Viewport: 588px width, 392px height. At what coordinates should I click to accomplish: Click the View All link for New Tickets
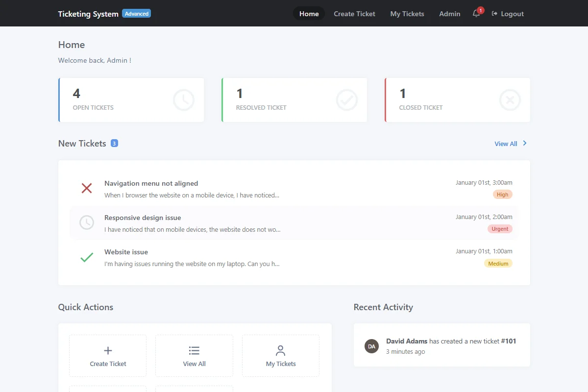click(506, 144)
